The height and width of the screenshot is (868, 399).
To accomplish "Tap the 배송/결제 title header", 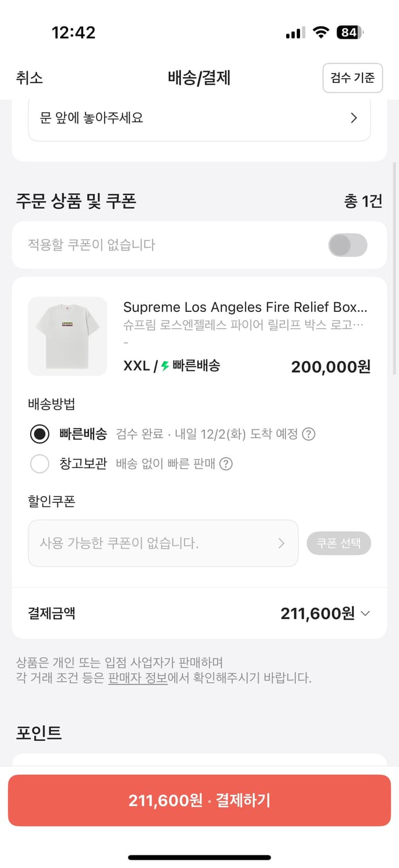I will point(199,78).
